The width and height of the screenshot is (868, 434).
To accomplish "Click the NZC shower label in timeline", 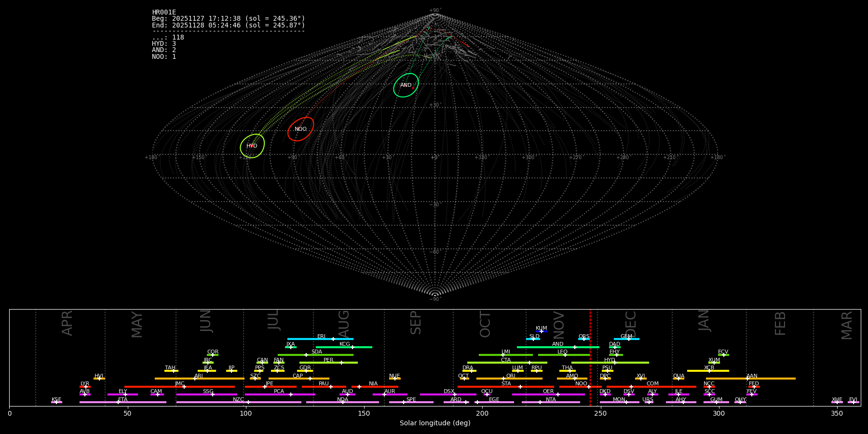I will [x=238, y=399].
